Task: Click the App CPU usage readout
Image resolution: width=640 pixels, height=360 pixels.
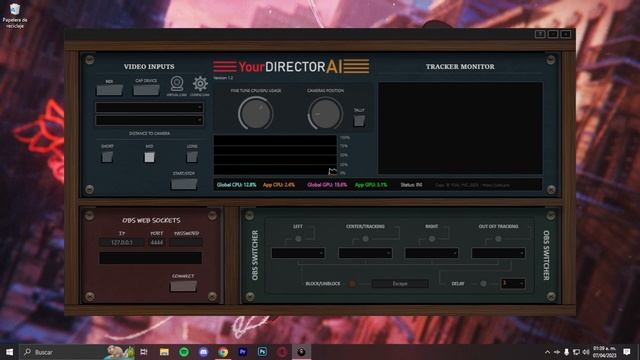Action: pyautogui.click(x=279, y=185)
